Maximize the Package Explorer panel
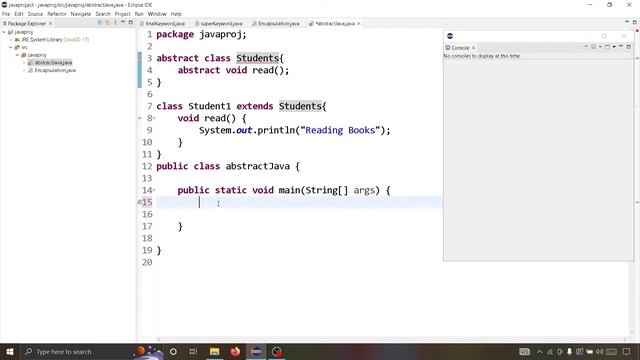 (x=131, y=22)
